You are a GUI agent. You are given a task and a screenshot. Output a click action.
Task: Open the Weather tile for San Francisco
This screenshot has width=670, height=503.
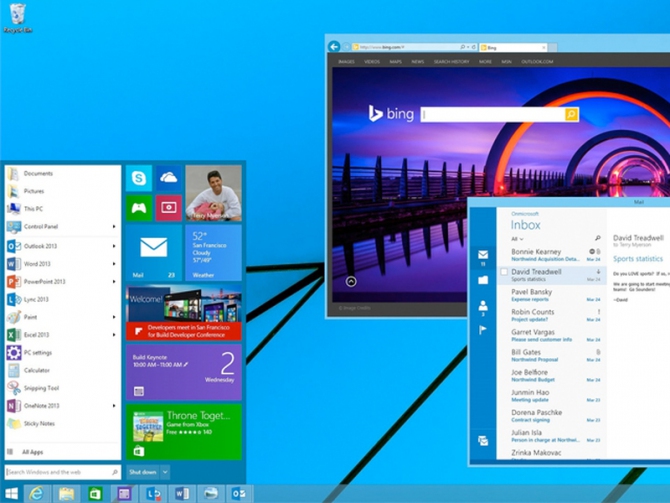(x=213, y=253)
